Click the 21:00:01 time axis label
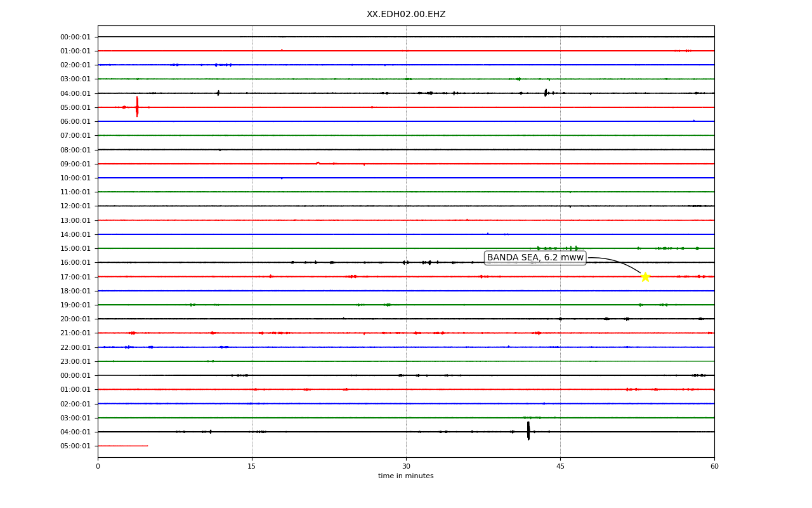The height and width of the screenshot is (508, 812). (x=75, y=333)
